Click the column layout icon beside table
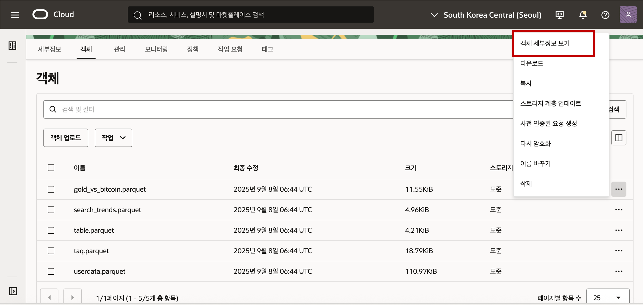This screenshot has width=644, height=305. (x=619, y=138)
